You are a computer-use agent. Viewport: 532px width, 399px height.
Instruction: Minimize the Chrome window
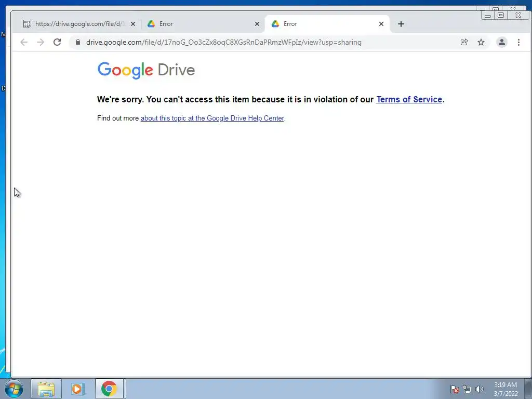(488, 16)
